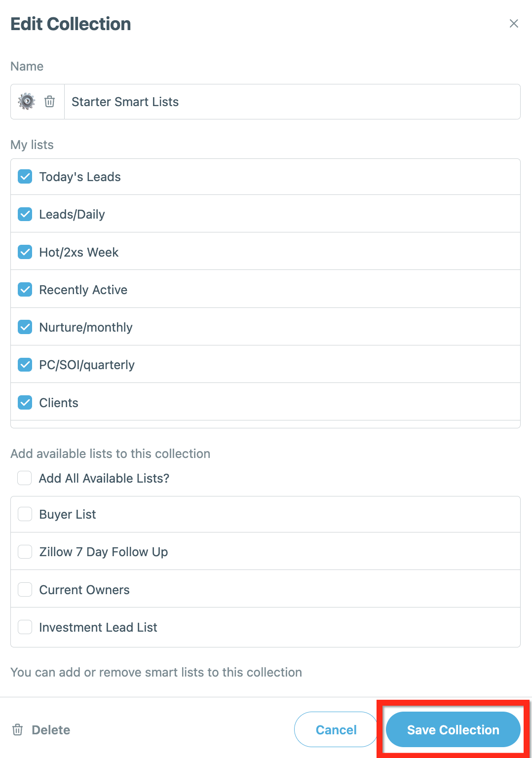Click the trash icon in the Name field
This screenshot has width=532, height=758.
click(x=50, y=102)
